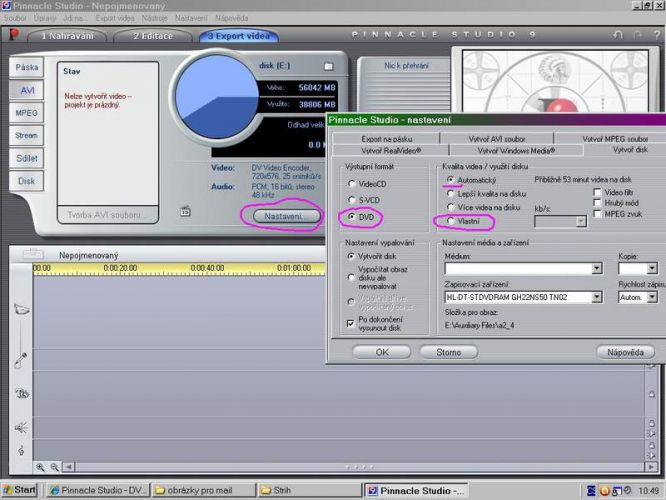This screenshot has height=500, width=666.
Task: Click the toolbox icon above the timeline
Action: tap(33, 254)
